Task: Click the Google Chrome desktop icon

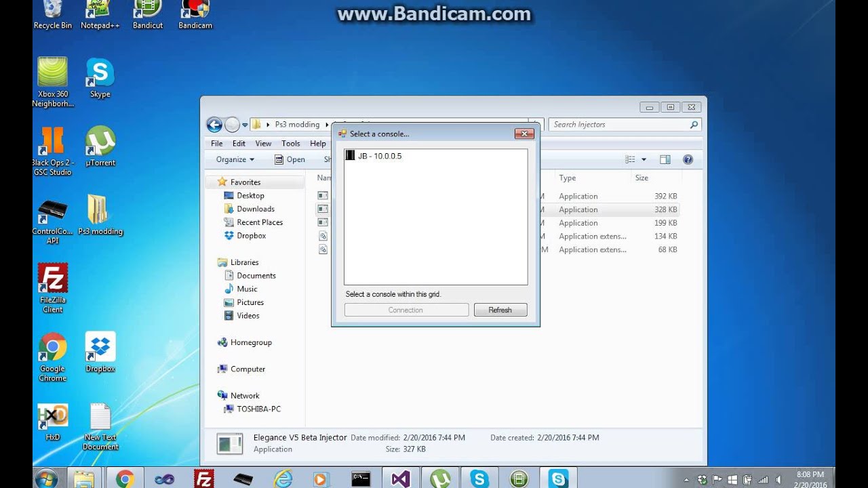Action: [x=52, y=358]
